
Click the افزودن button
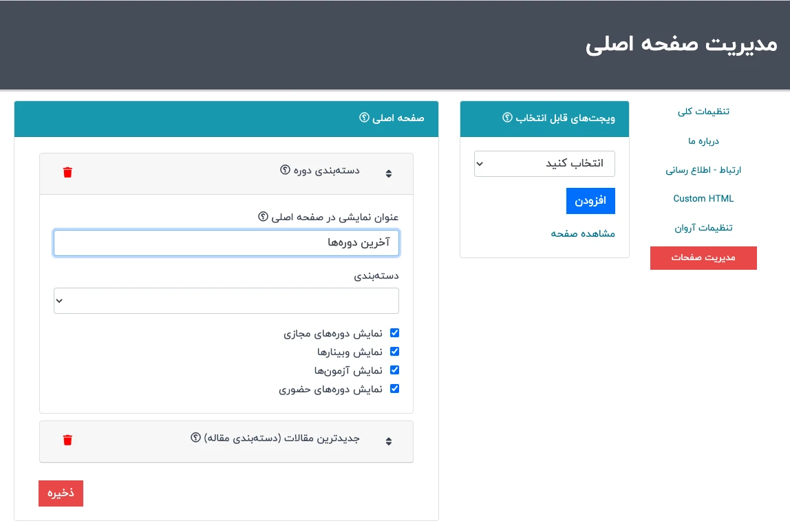click(x=590, y=200)
